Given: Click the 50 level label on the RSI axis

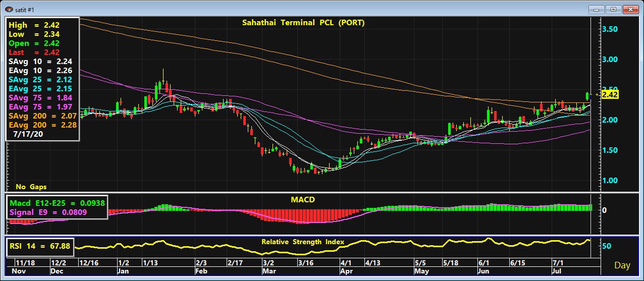Looking at the screenshot, I should click(607, 246).
